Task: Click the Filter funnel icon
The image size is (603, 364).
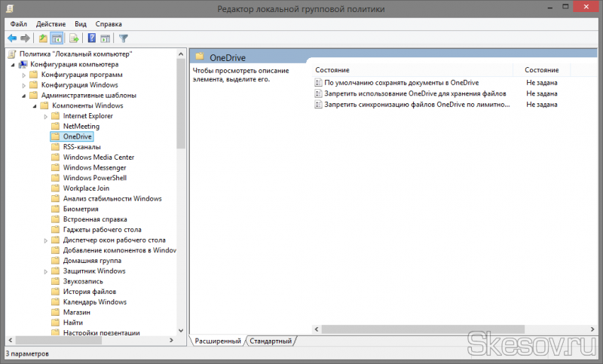Action: (x=124, y=38)
